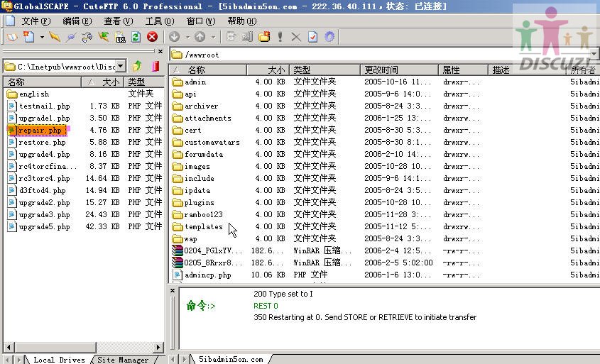Image resolution: width=600 pixels, height=364 pixels.
Task: Open the 工具(O) menu
Action: pos(160,21)
